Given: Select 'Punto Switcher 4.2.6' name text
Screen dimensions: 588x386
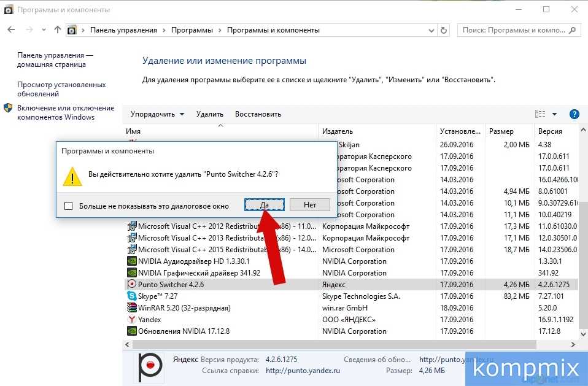Looking at the screenshot, I should tap(171, 285).
